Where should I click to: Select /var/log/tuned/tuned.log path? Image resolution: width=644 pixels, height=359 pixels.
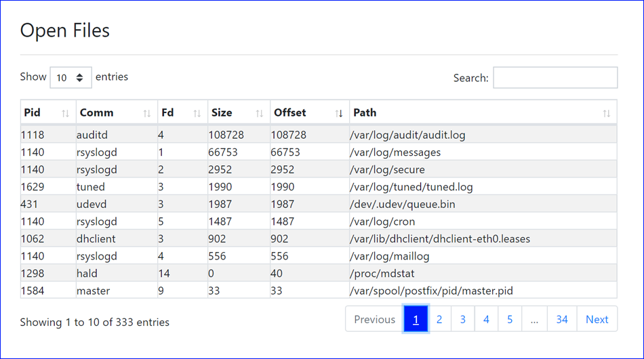483,187
